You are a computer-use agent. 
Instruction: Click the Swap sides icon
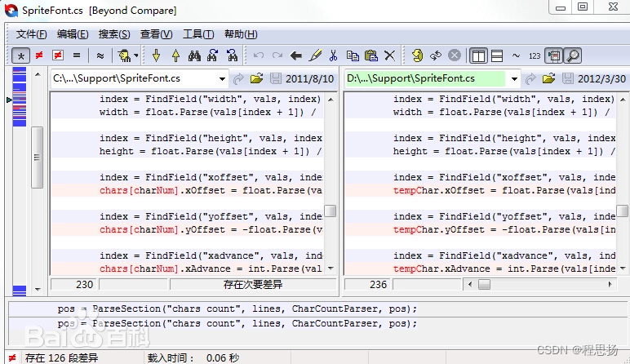point(436,55)
